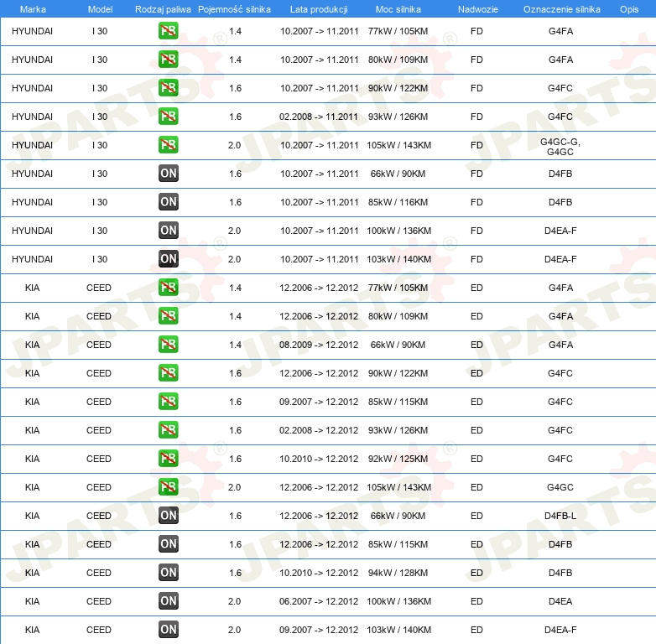Click CEED cell in the D4FB-L row
The height and width of the screenshot is (644, 656).
point(99,516)
